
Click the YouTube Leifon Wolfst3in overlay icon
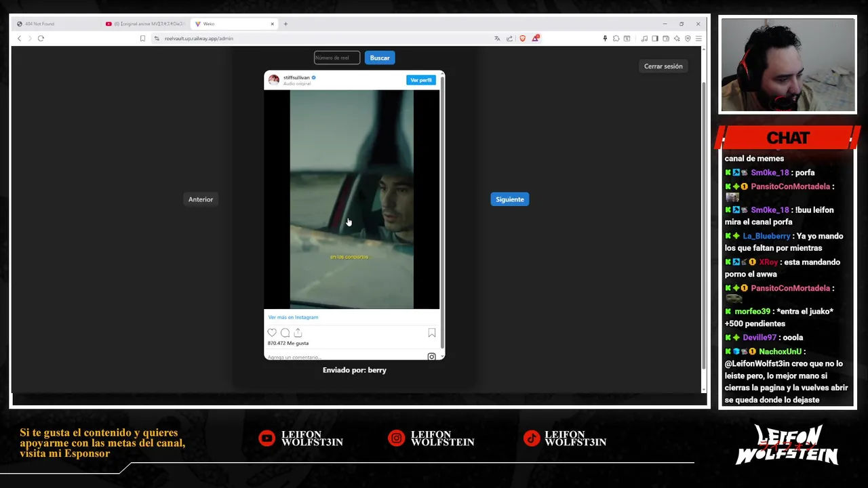(x=267, y=439)
